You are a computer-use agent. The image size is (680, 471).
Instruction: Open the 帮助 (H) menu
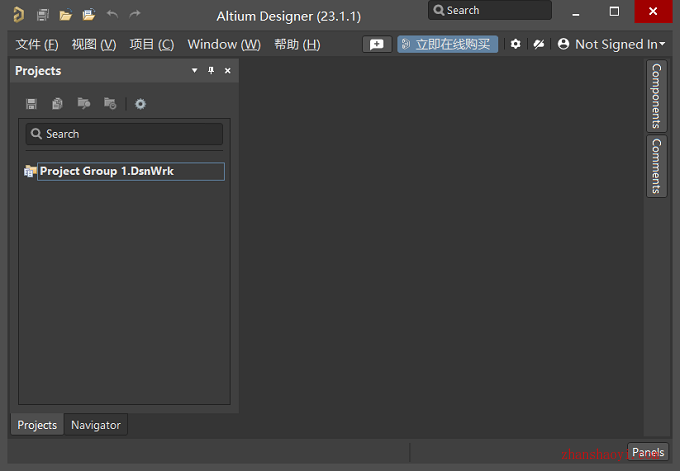[298, 44]
